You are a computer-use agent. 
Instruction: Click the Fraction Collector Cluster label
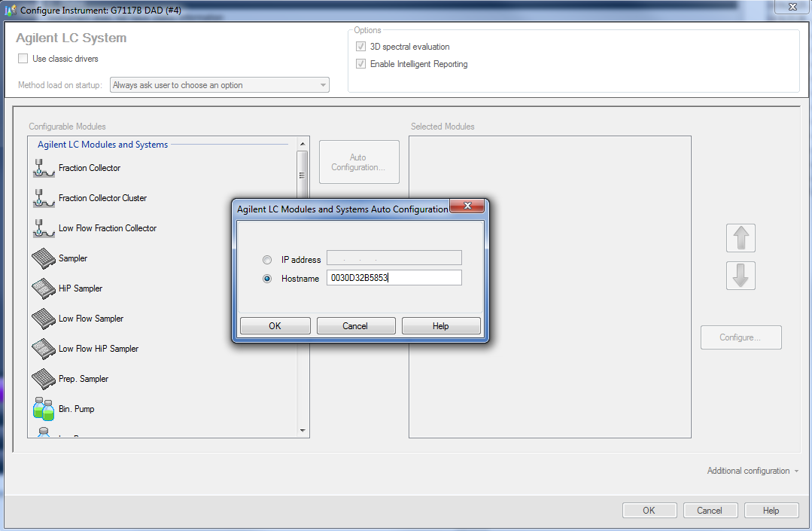[x=102, y=198]
